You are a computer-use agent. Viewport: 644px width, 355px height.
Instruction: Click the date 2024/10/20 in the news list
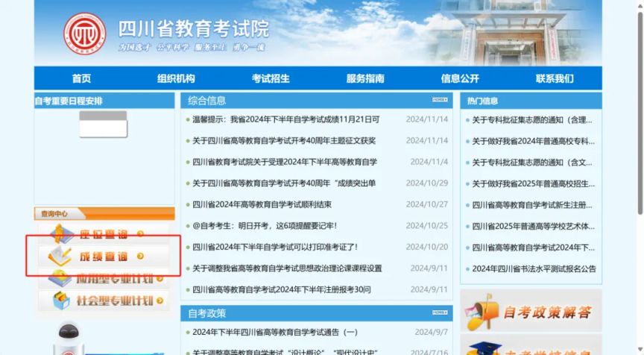point(427,247)
